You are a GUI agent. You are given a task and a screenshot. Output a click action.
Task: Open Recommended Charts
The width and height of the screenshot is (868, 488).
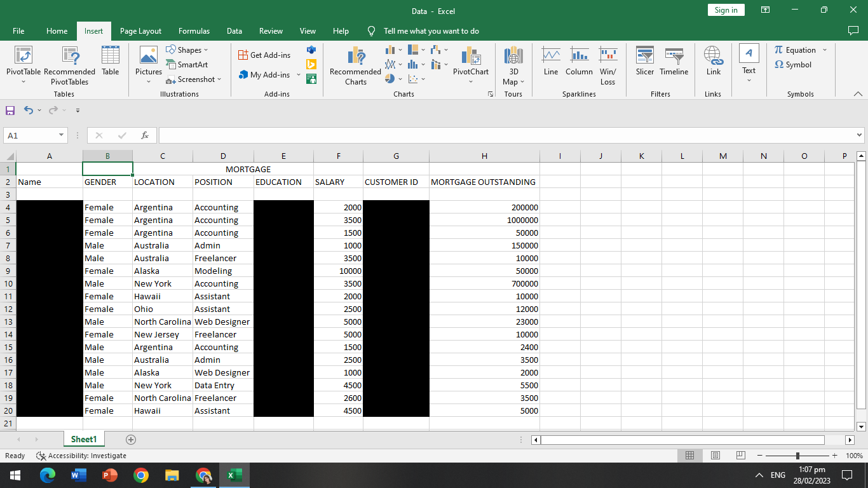point(355,65)
